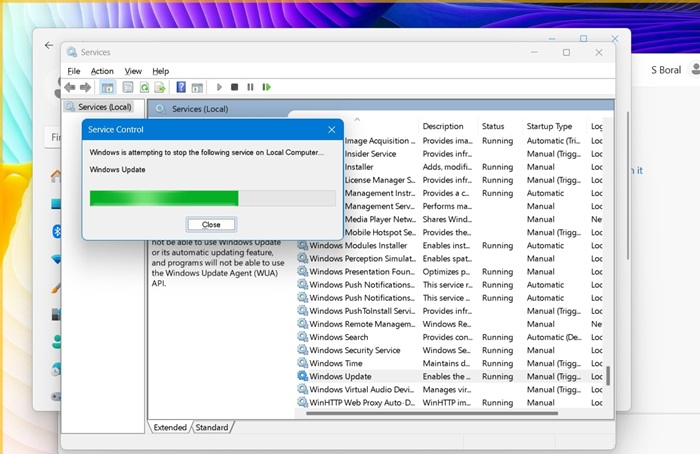700x454 pixels.
Task: Click the gear icon of Windows Search
Action: 303,337
